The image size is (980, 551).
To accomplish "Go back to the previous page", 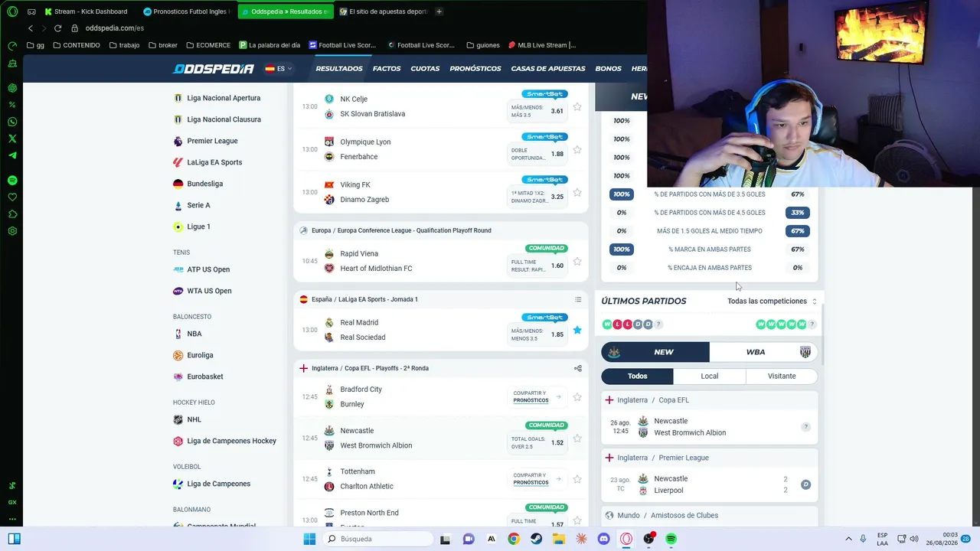I will coord(31,28).
